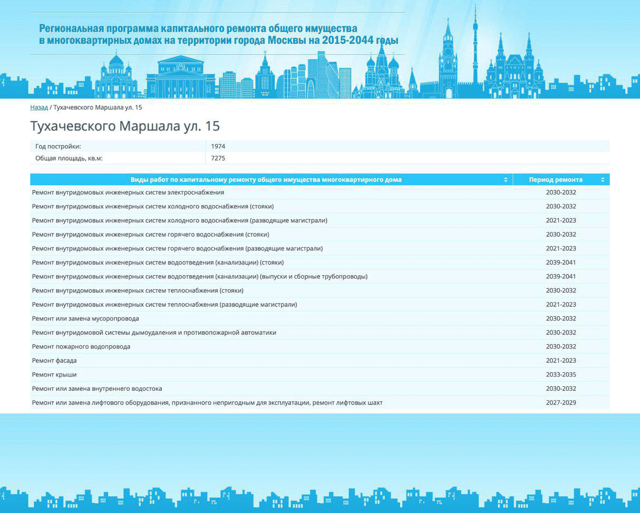Viewport: 640px width, 513px height.
Task: Click the lift equipment replacement row
Action: 207,402
